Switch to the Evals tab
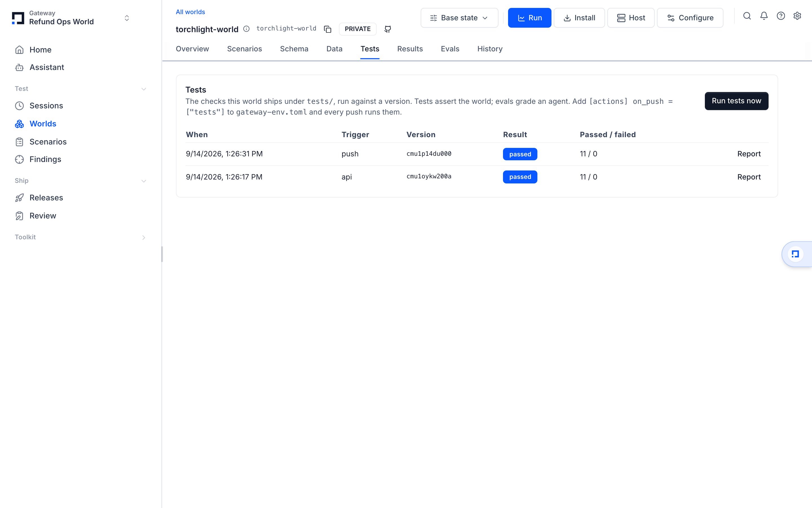The width and height of the screenshot is (812, 508). [450, 49]
